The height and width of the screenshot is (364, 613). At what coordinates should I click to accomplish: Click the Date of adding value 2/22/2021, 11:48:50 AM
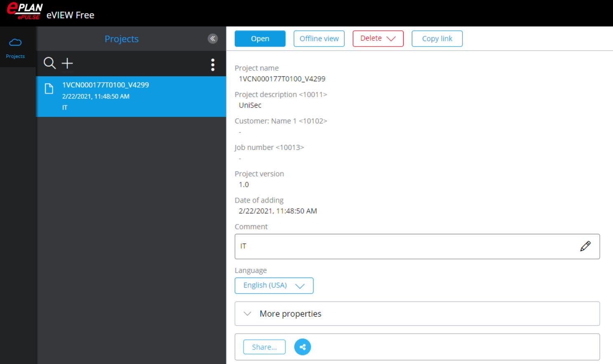[x=278, y=211]
